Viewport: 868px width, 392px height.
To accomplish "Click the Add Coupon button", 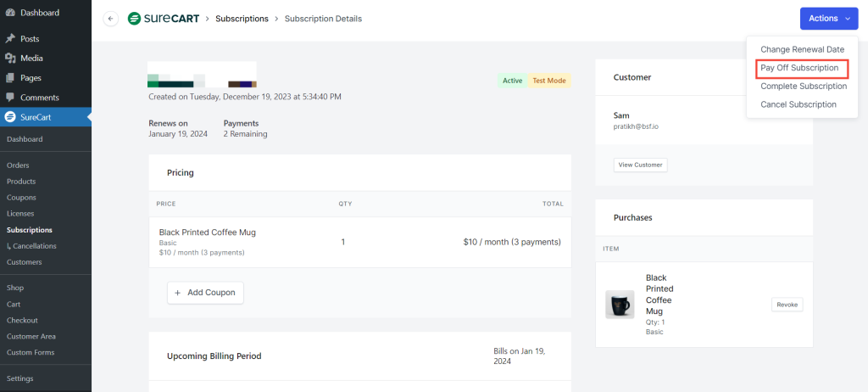I will (x=206, y=293).
